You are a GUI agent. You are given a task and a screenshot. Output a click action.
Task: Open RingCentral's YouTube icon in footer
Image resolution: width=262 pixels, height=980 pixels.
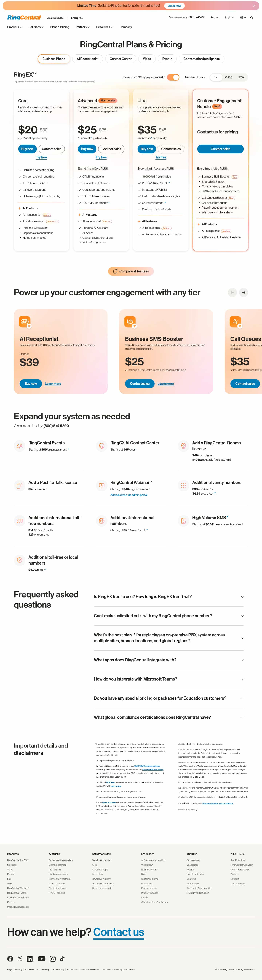pyautogui.click(x=42, y=959)
